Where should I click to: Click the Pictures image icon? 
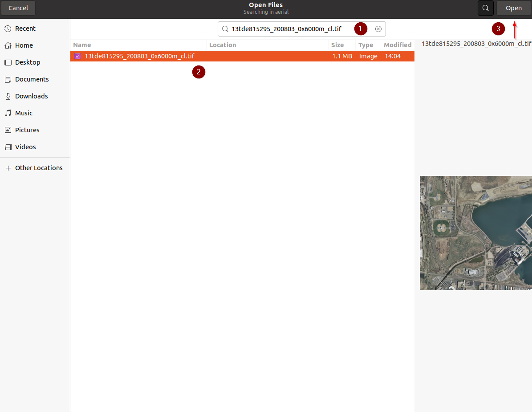8,130
